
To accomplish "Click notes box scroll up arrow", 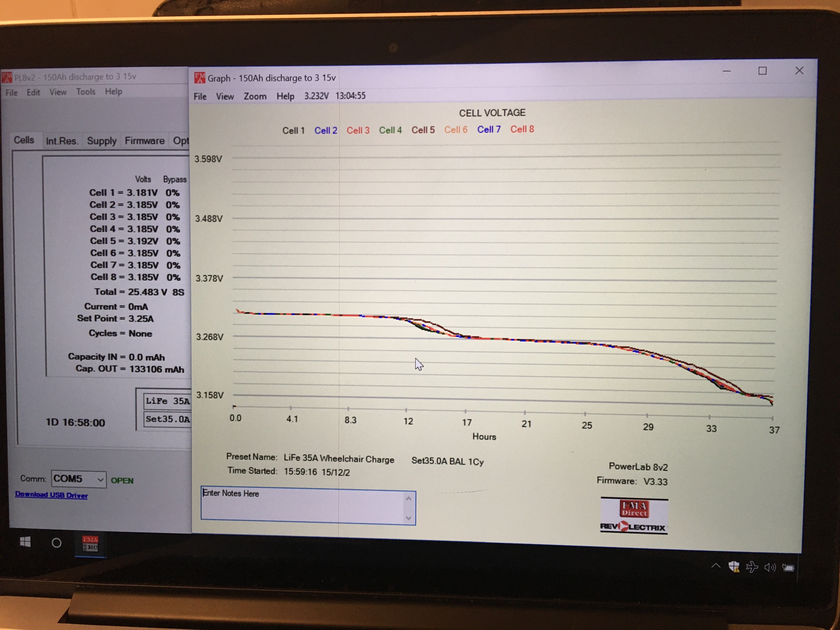I will pos(409,499).
